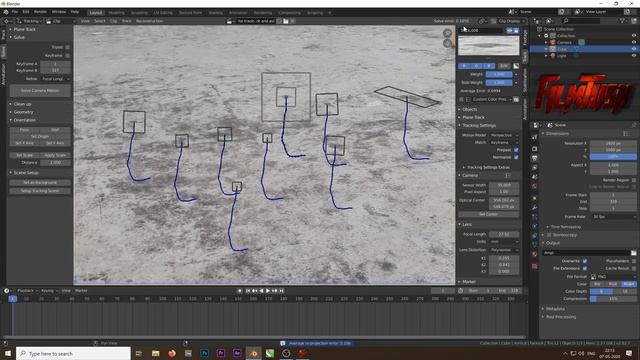Toggle the marker enabled eye icon
This screenshot has height=360, width=640.
(509, 31)
